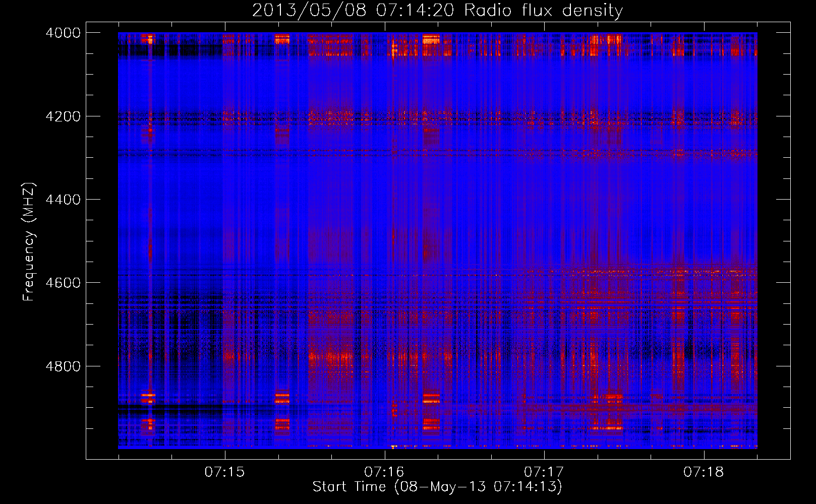The height and width of the screenshot is (504, 816).
Task: Click the "Start Time (08-May-13 07:14:13)" axis title
Action: (437, 487)
